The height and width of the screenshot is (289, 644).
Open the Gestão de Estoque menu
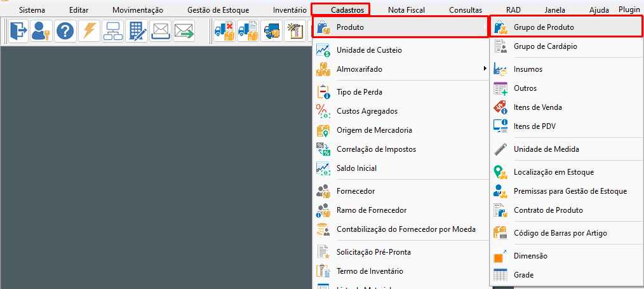(x=218, y=10)
